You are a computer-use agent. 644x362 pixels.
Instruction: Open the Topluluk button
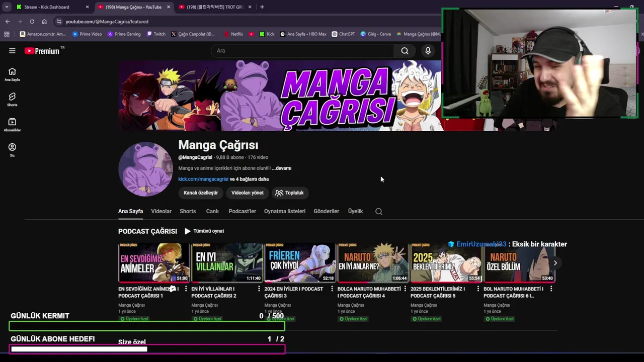coord(290,193)
